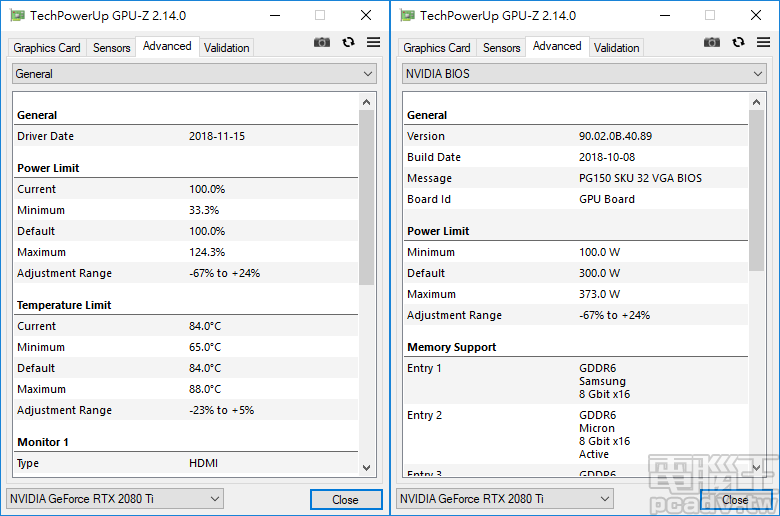
Task: Open GPU selector dropdown in right window
Action: 505,499
